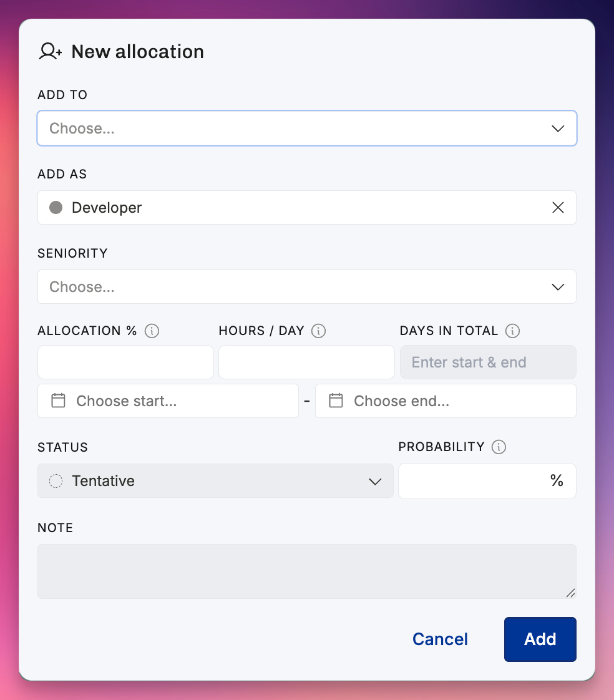Image resolution: width=614 pixels, height=700 pixels.
Task: Click the Cancel link
Action: (440, 639)
